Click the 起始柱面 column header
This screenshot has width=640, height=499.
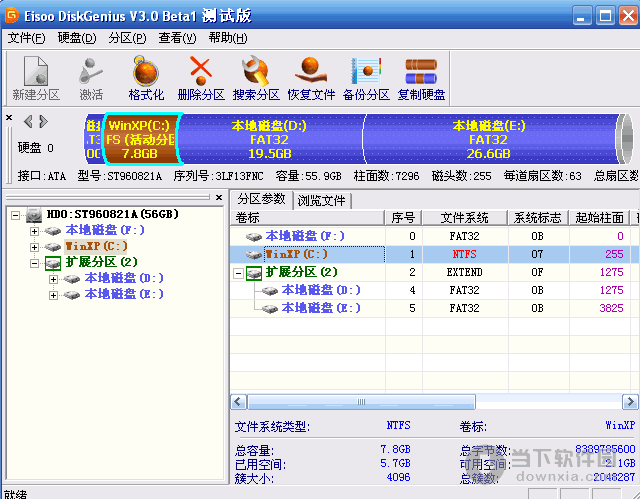coord(600,218)
